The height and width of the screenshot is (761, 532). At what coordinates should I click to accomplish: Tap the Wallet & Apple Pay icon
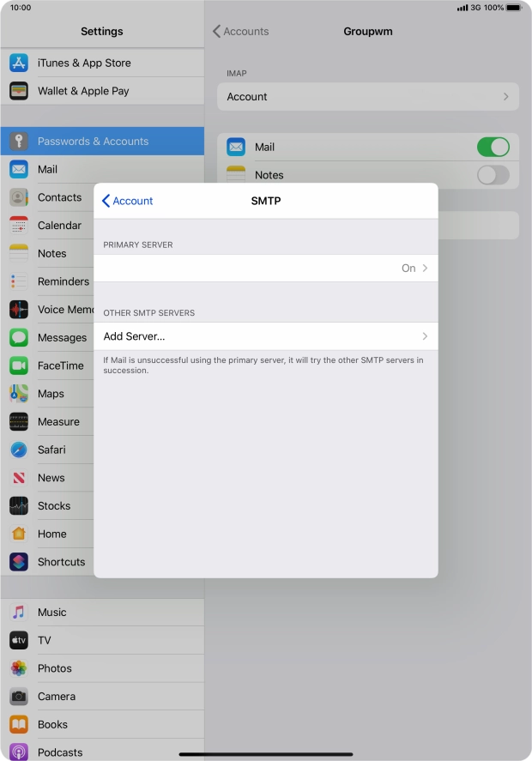click(x=19, y=91)
